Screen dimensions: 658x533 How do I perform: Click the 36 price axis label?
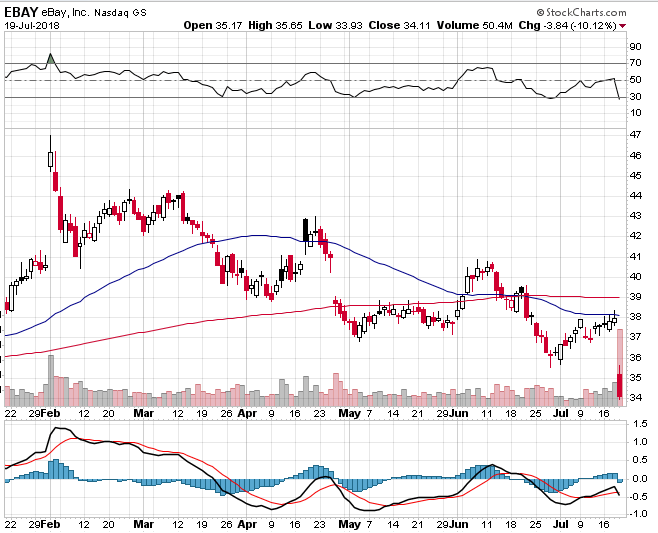click(635, 358)
